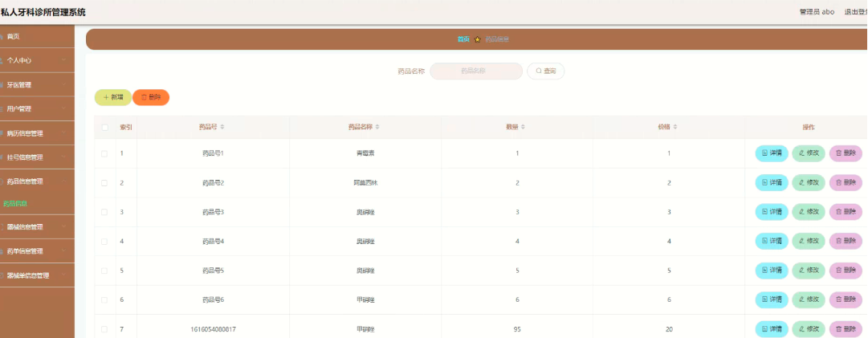Open the 挂号信息管理 sidebar menu
Screen dimensions: 868x338
[37, 157]
